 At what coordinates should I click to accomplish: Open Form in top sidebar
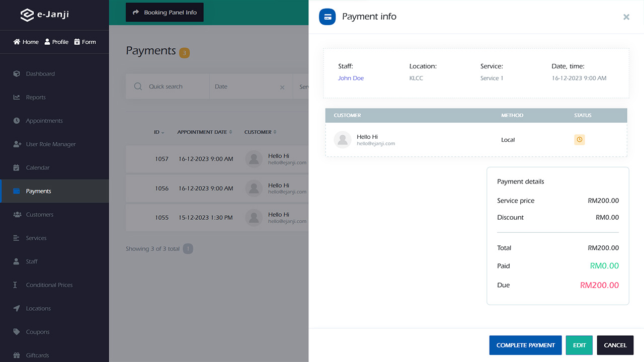[x=85, y=42]
